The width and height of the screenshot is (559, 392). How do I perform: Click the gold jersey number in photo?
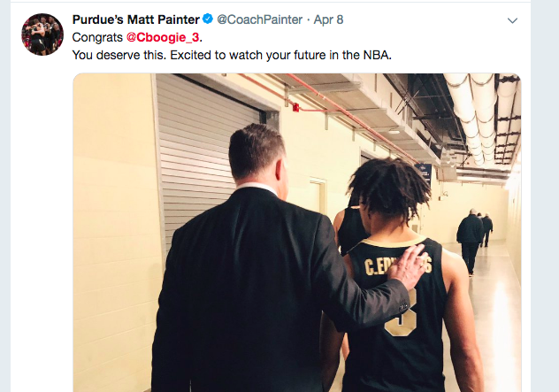point(400,315)
